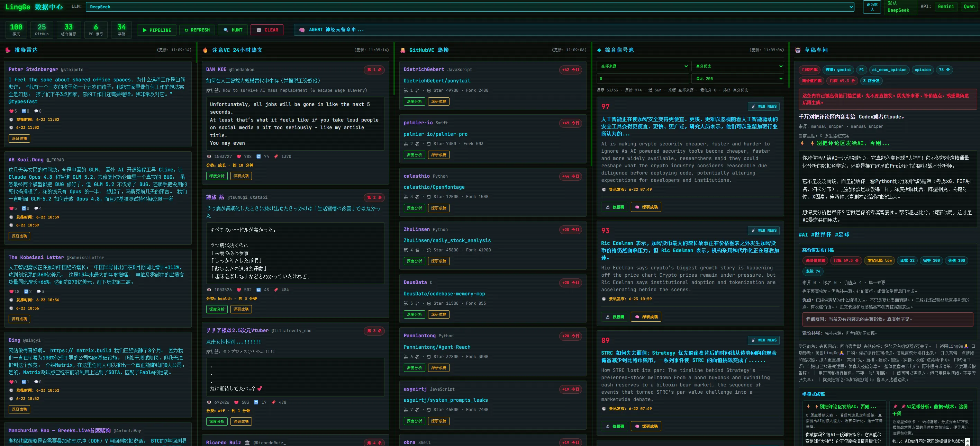Viewport: 980px width, 446px height.
Task: Click the minimum score input field showing 0
Action: pyautogui.click(x=643, y=79)
